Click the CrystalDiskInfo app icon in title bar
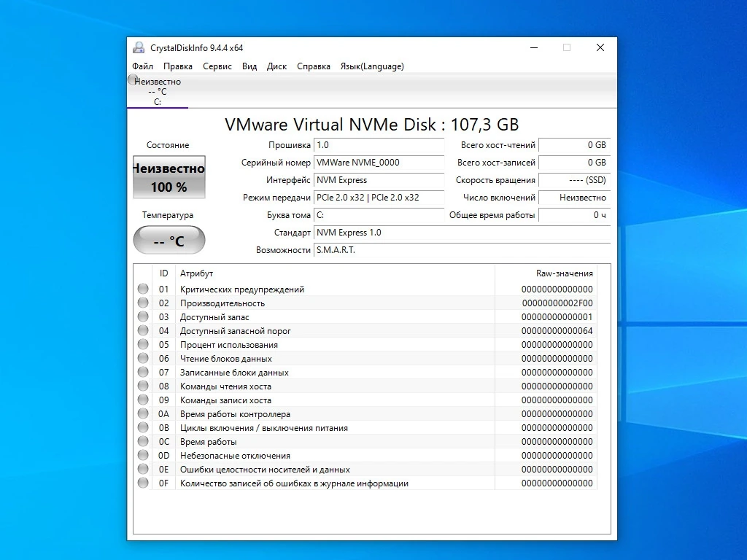The width and height of the screenshot is (747, 560). pyautogui.click(x=139, y=47)
